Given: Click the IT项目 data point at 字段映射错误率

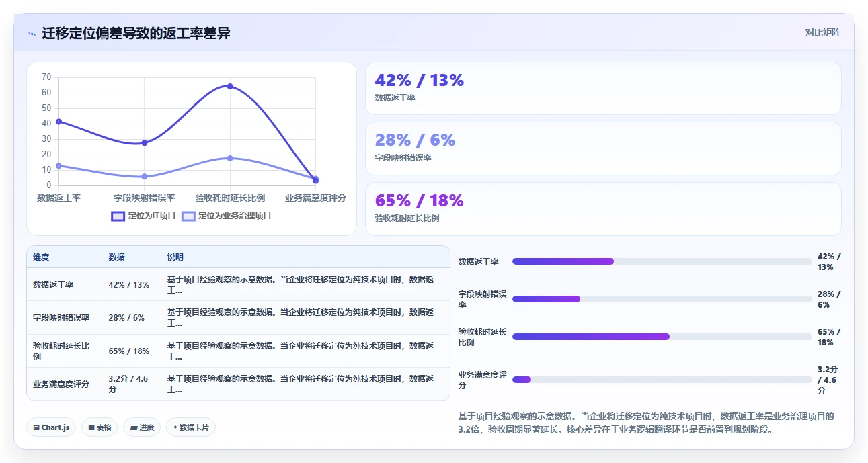Looking at the screenshot, I should (145, 142).
